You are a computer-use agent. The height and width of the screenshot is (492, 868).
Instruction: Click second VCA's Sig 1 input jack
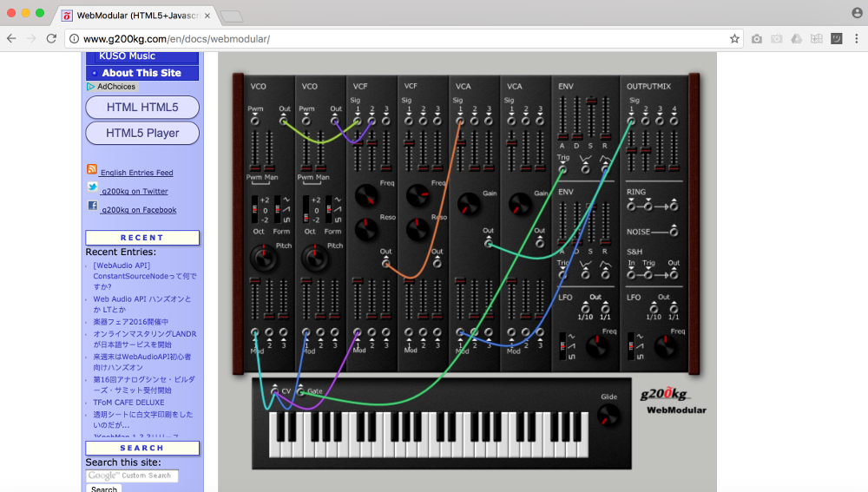511,121
